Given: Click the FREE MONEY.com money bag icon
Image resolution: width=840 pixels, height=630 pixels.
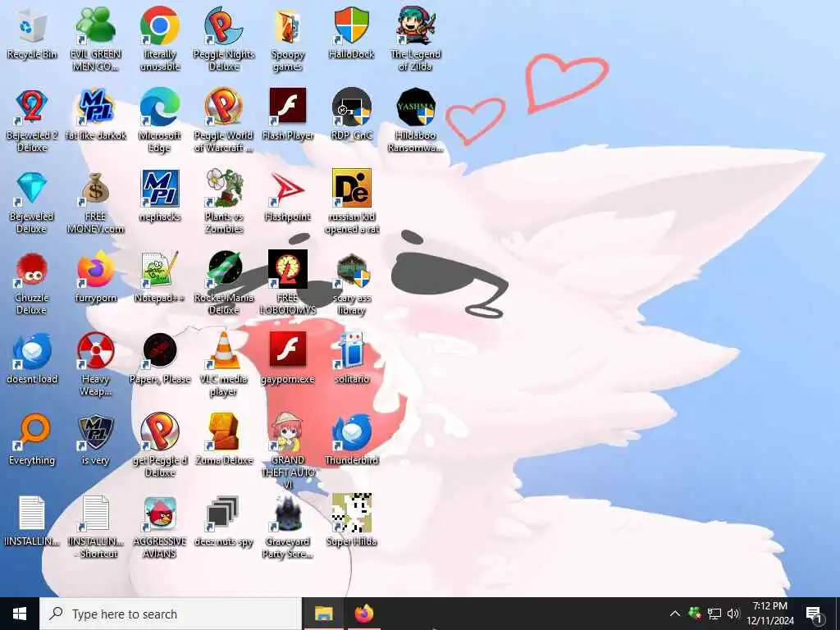Looking at the screenshot, I should 95,189.
